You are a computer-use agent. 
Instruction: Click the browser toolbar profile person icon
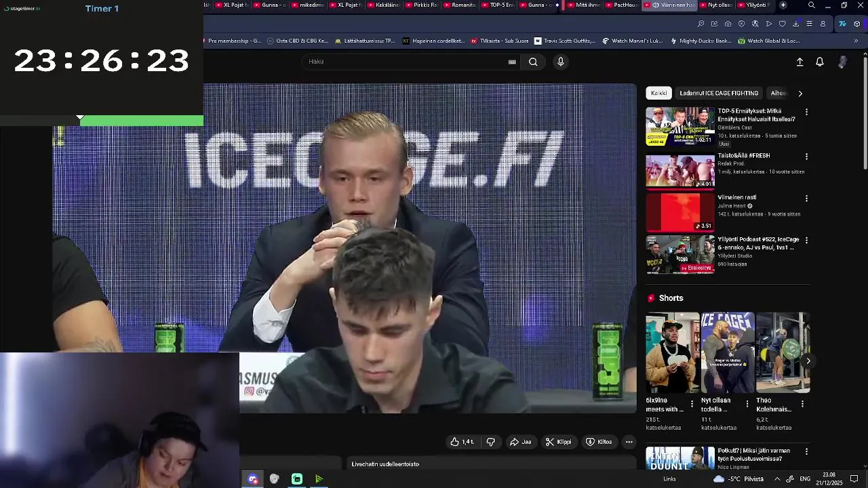point(823,24)
